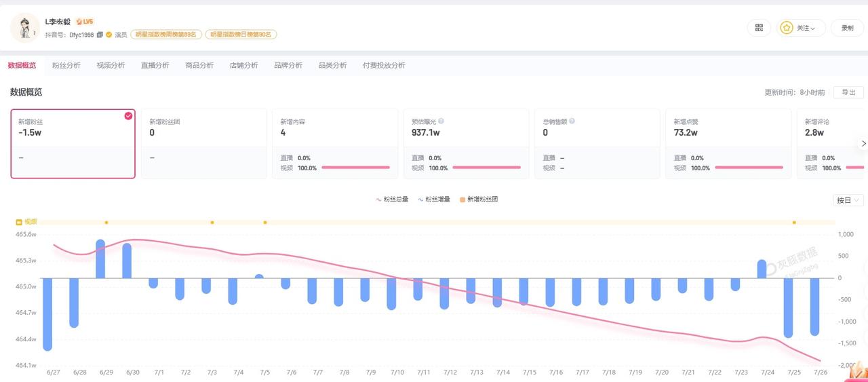868x382 pixels.
Task: Click the 视频 100.0% bar in 预估曝光
Action: pos(486,168)
